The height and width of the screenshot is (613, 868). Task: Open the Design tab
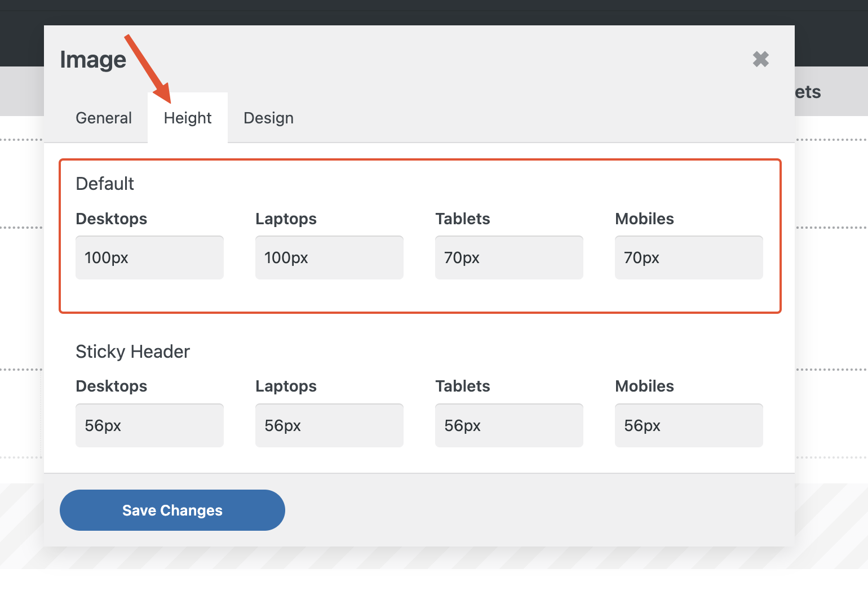[x=268, y=118]
